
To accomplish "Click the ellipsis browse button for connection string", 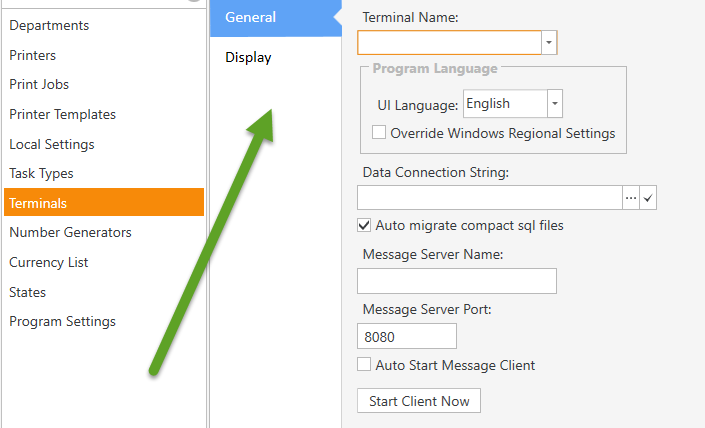I will [631, 197].
